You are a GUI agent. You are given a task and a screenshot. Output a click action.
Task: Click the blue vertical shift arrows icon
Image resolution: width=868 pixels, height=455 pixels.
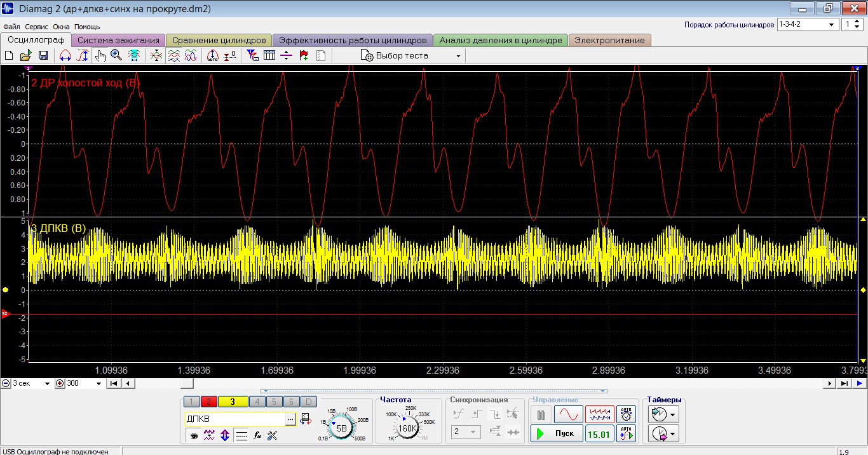point(225,435)
